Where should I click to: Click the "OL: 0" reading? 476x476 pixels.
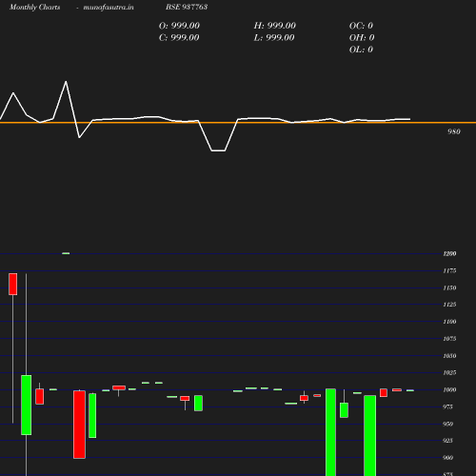pos(361,50)
